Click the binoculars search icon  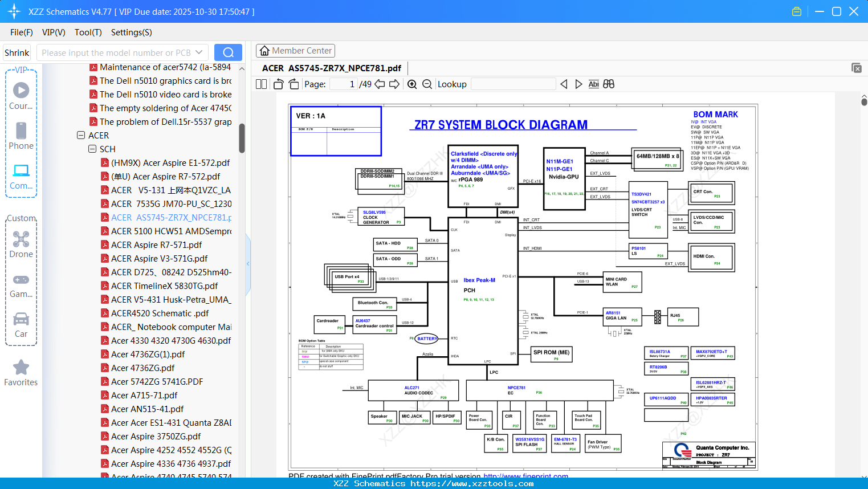point(609,84)
